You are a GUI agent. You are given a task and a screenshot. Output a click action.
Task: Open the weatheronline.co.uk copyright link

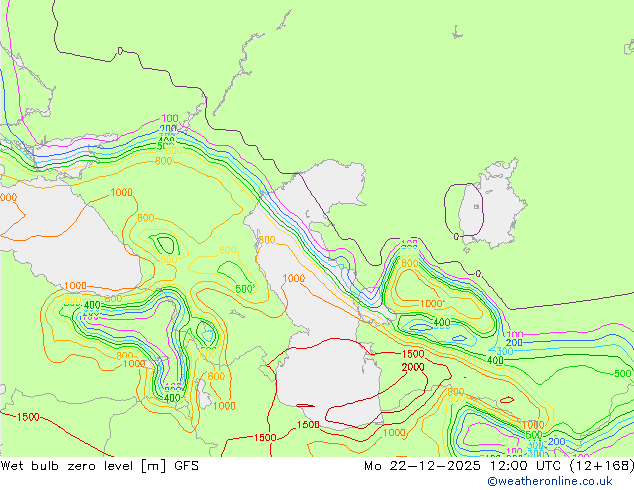550,481
